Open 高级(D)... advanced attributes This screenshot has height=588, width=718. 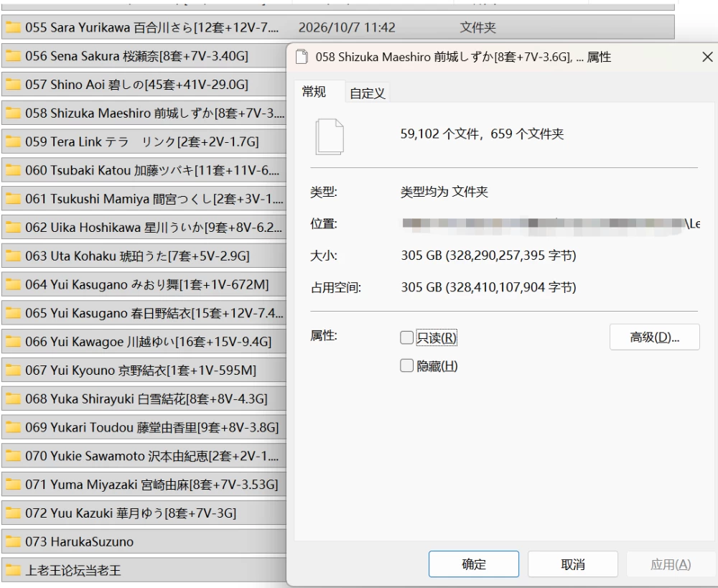click(x=654, y=337)
